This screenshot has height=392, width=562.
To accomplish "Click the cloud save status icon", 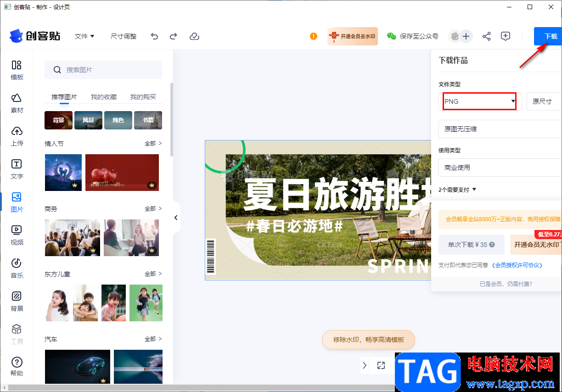I will click(194, 36).
